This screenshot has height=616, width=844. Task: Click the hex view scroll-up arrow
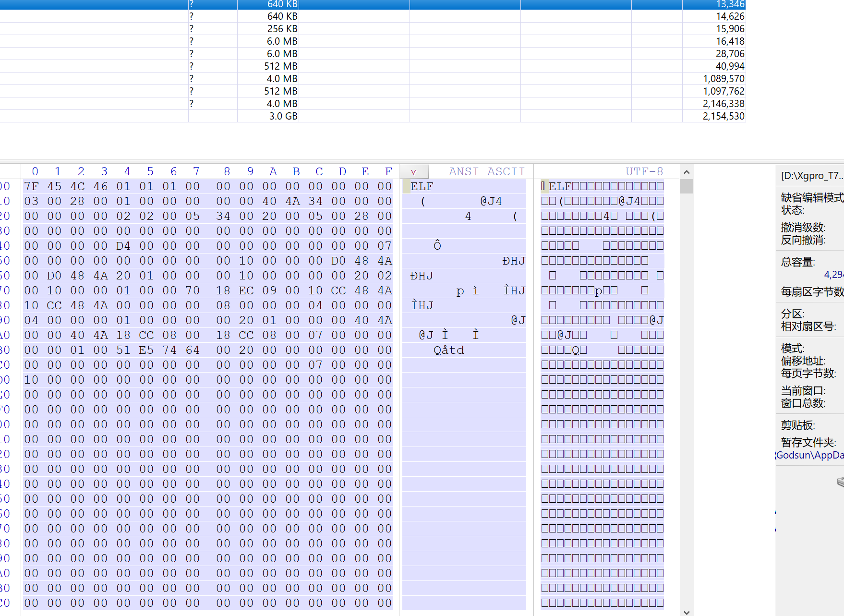pos(687,172)
